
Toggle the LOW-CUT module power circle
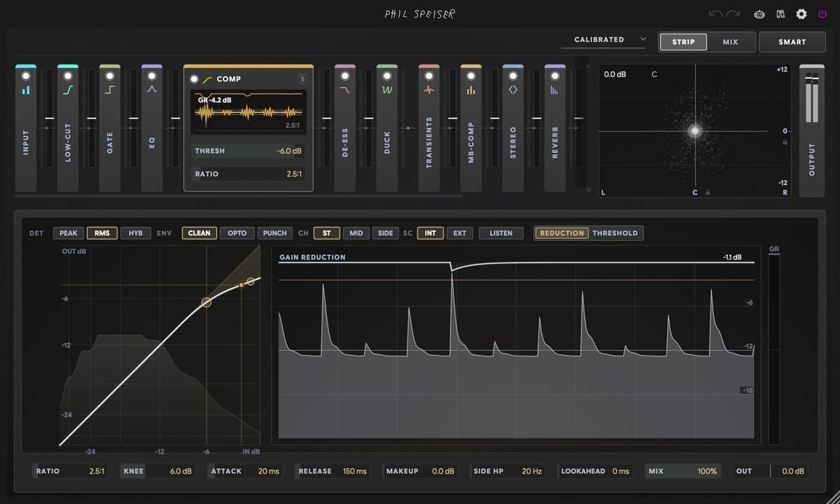68,76
